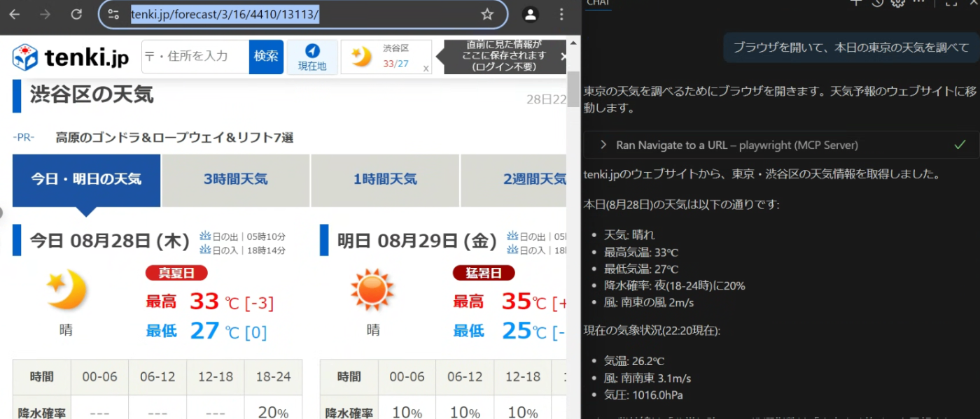Viewport: 980px width, 419px height.
Task: Click 明日 08月29日 (金) heading
Action: 417,241
